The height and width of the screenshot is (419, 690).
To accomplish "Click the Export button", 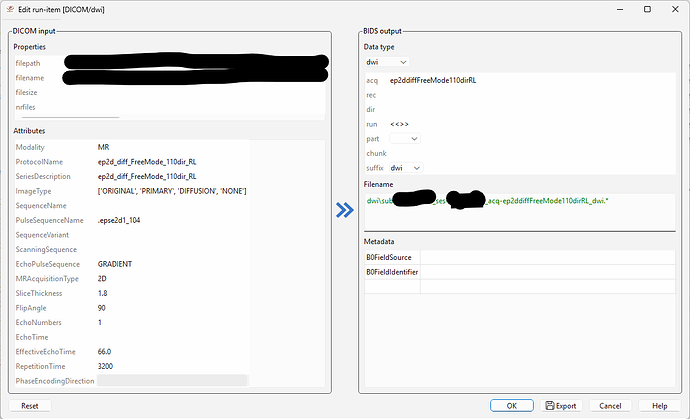I will click(561, 406).
